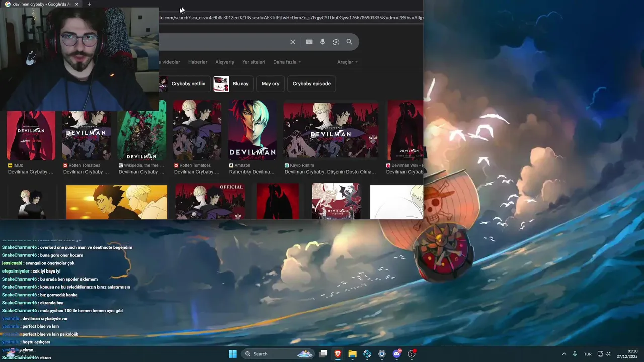This screenshot has height=362, width=644.
Task: Click the search highlight icon in taskbar search
Action: pyautogui.click(x=305, y=354)
